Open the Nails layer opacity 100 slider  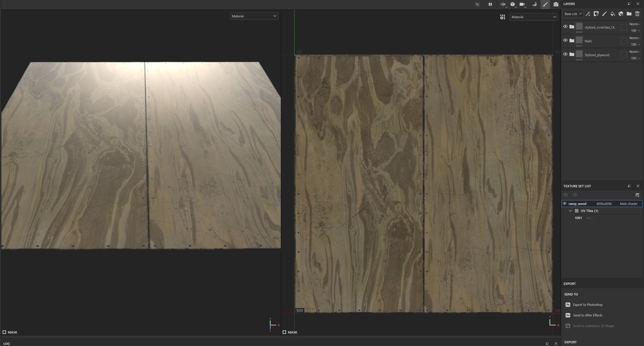point(635,45)
